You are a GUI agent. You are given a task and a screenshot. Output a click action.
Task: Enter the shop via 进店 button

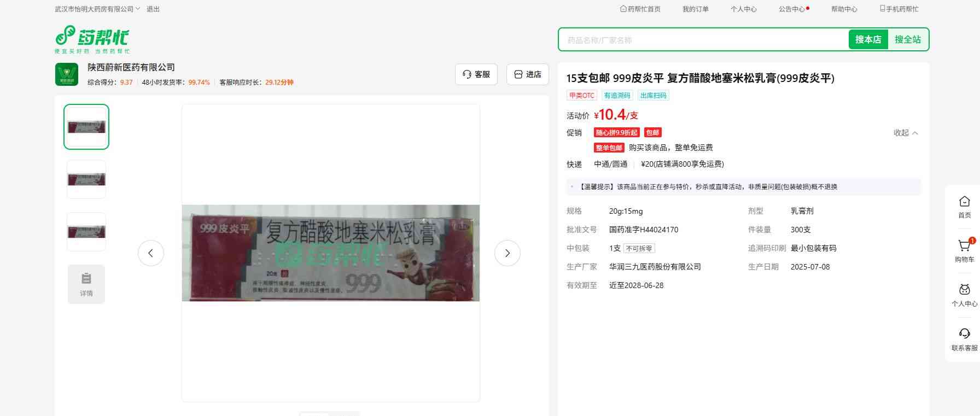click(527, 74)
